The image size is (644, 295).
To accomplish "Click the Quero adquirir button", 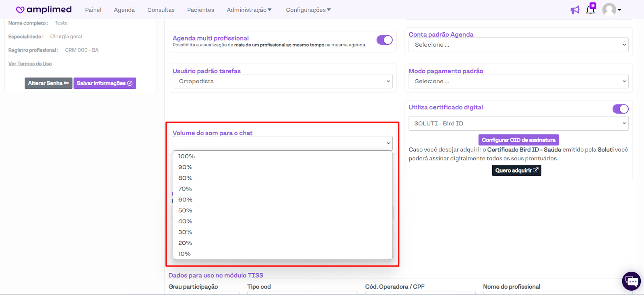I will click(516, 170).
